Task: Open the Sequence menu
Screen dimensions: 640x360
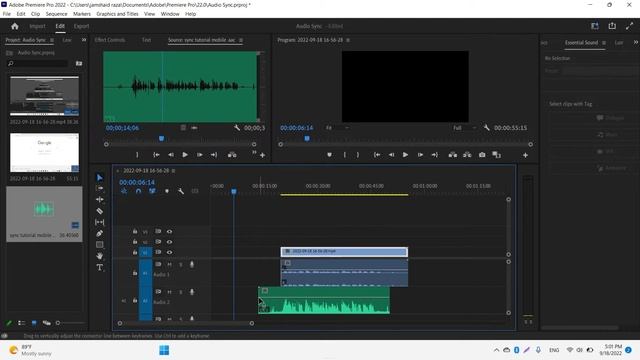Action: 56,14
